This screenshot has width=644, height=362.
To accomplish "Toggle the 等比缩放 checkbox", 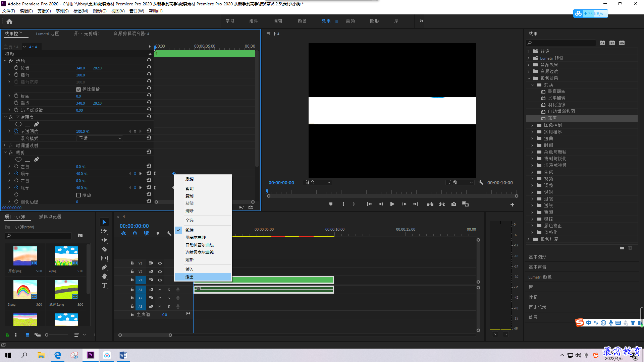I will [78, 89].
